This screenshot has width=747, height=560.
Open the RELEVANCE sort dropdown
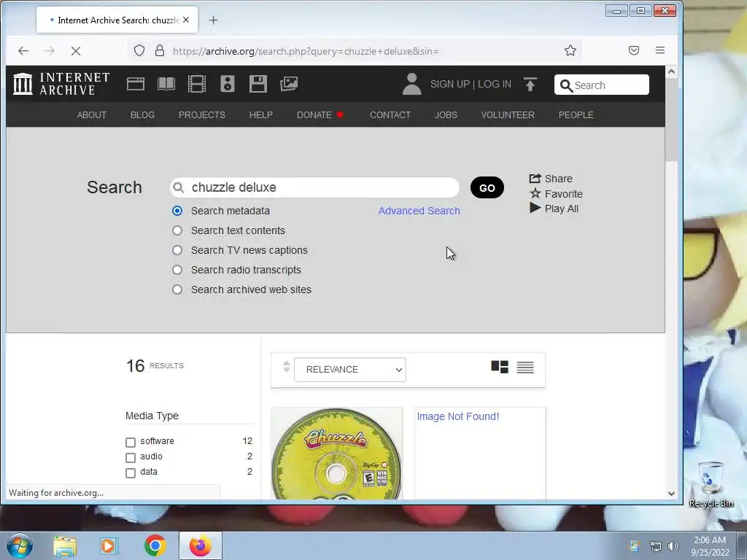tap(350, 370)
